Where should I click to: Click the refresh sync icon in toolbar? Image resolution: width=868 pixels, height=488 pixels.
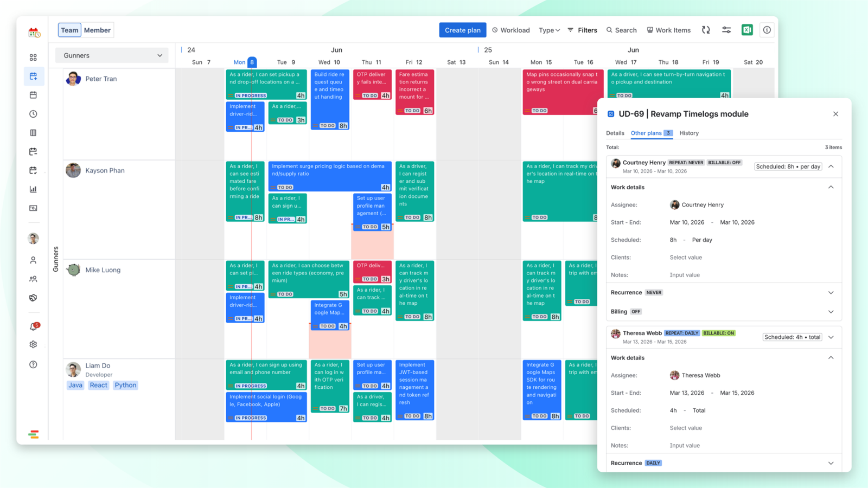pyautogui.click(x=706, y=30)
